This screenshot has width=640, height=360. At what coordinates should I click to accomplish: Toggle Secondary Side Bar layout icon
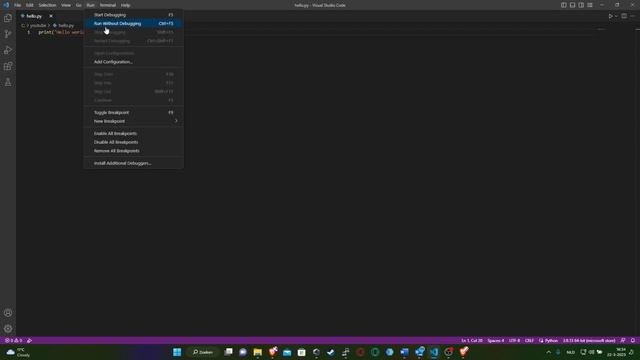pos(581,5)
